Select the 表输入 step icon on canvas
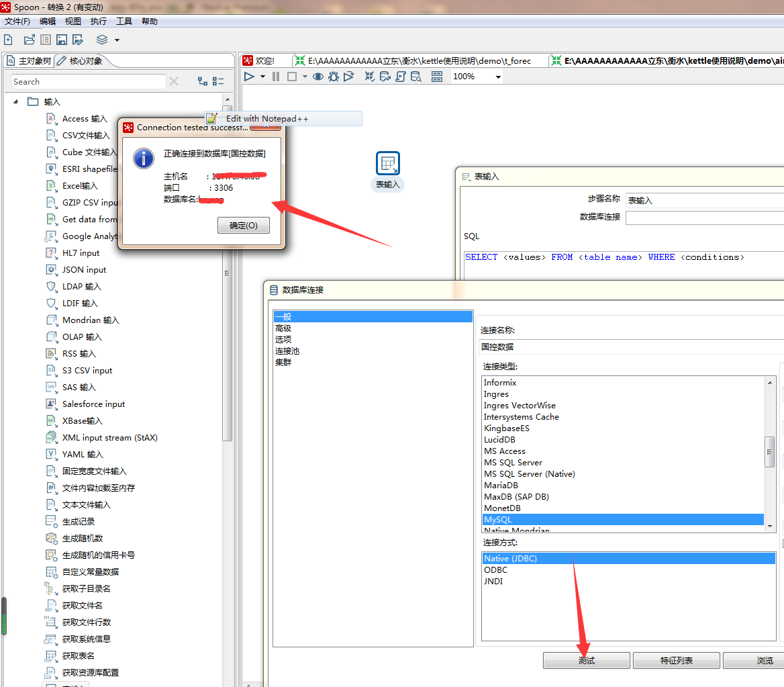This screenshot has width=784, height=687. click(387, 163)
